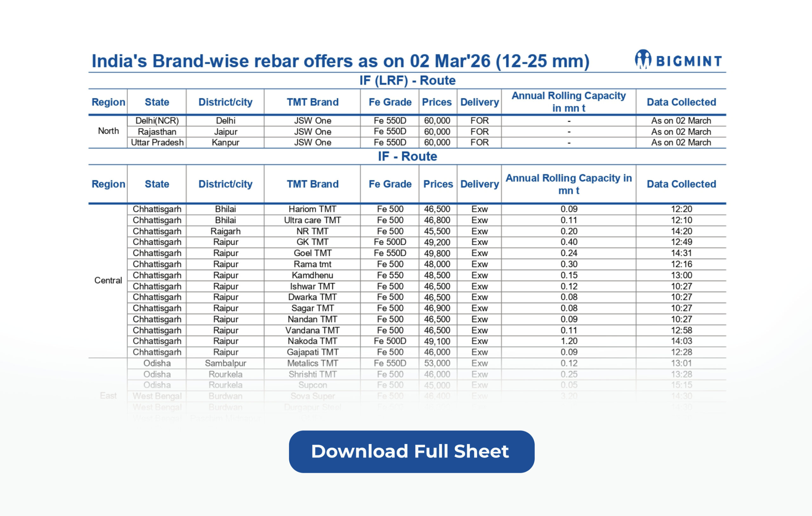The height and width of the screenshot is (516, 812).
Task: Select the Kanpur district cell
Action: pos(225,142)
